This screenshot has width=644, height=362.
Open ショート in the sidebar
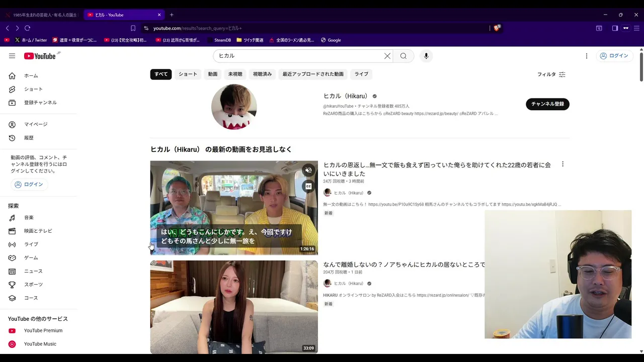point(38,89)
